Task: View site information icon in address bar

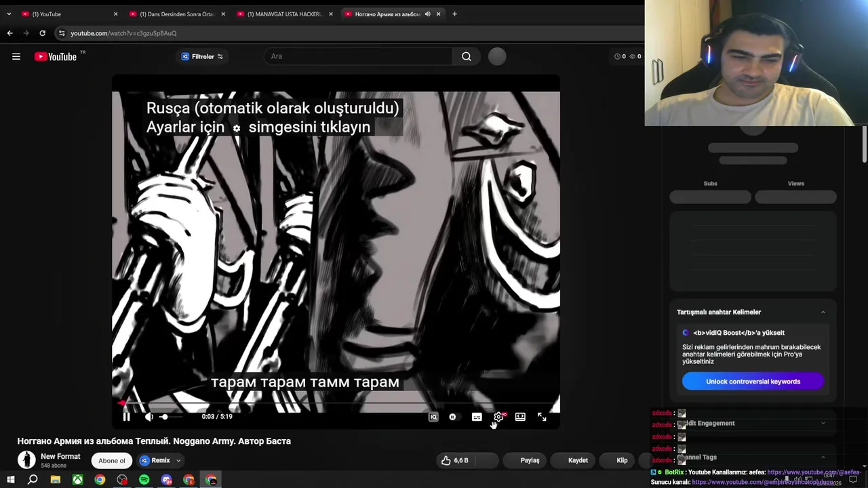Action: pyautogui.click(x=62, y=33)
